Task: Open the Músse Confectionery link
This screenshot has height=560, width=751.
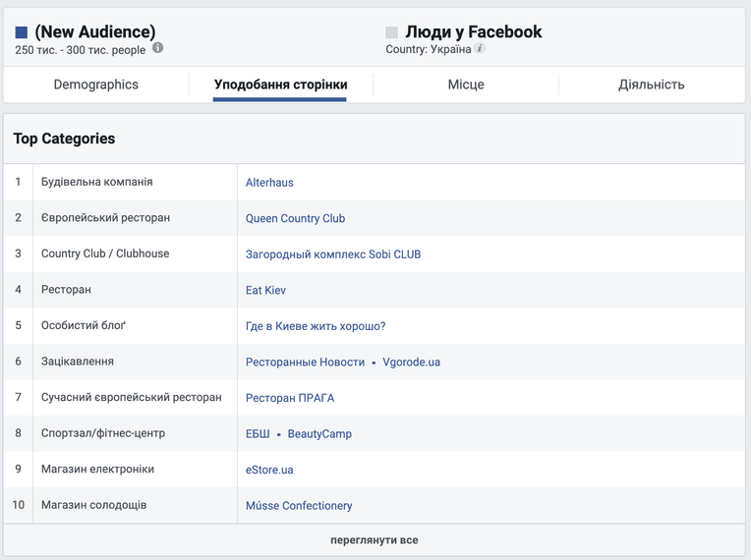Action: click(299, 505)
